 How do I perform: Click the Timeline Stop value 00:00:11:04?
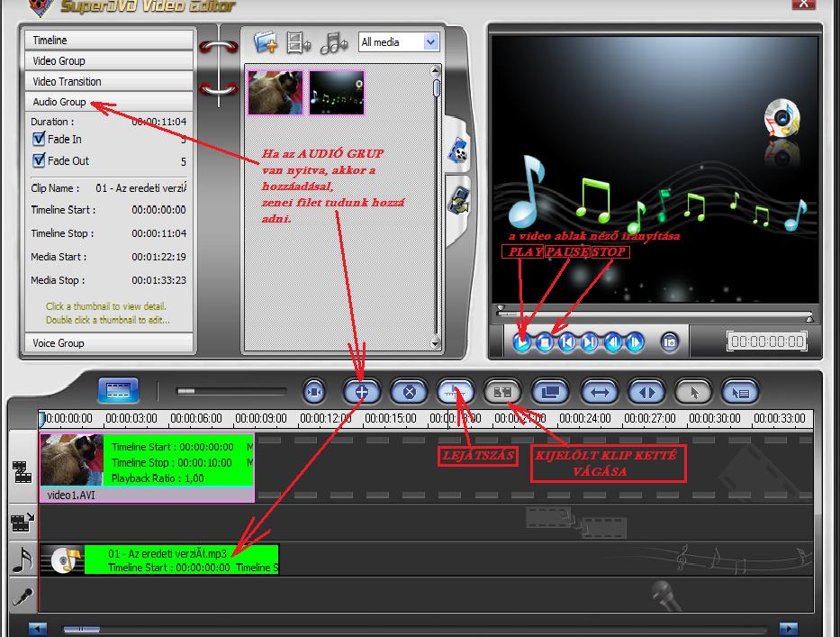158,233
